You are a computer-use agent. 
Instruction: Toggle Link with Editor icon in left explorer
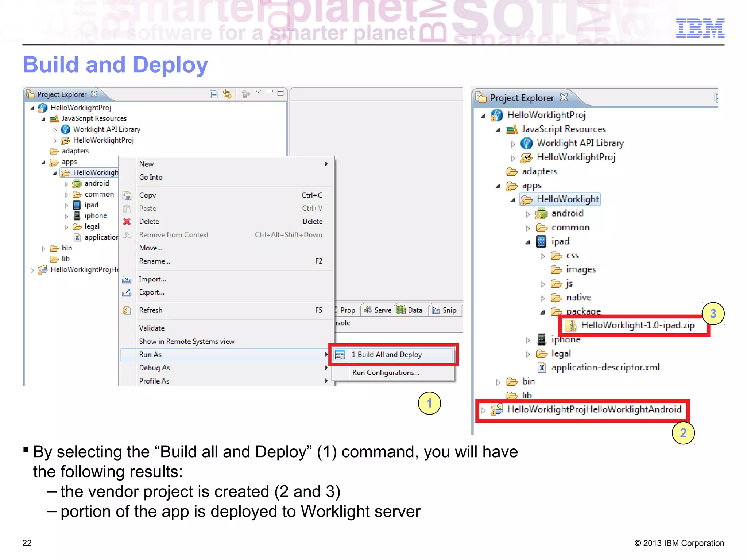228,94
